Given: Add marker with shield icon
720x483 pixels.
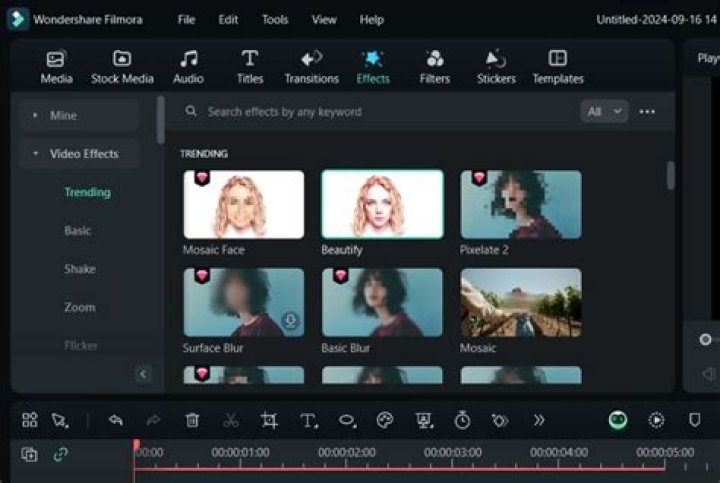Looking at the screenshot, I should point(695,420).
